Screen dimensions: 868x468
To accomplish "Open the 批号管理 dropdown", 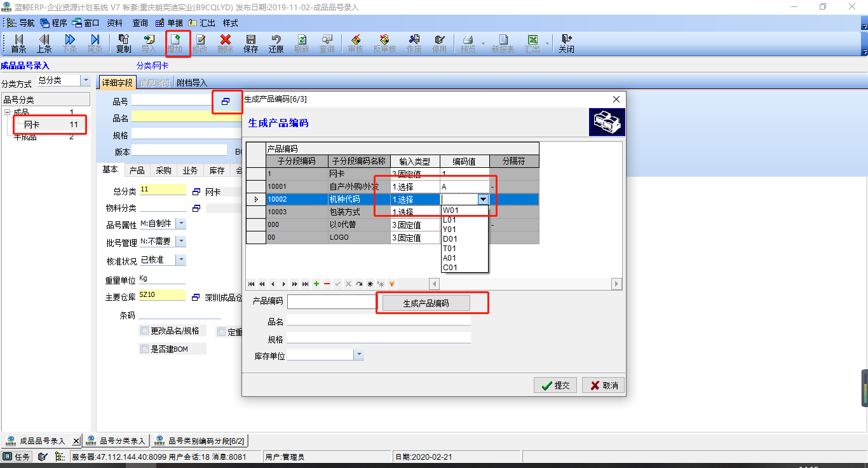I will [x=180, y=242].
